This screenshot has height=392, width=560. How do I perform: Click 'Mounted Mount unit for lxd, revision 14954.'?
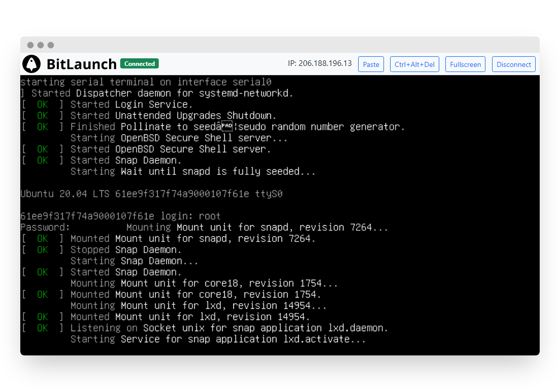click(x=166, y=316)
